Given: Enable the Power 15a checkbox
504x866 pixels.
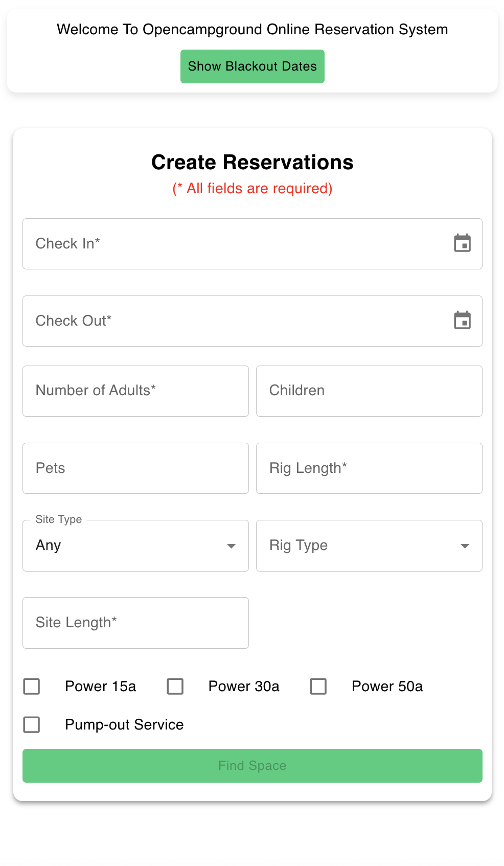Looking at the screenshot, I should tap(32, 686).
